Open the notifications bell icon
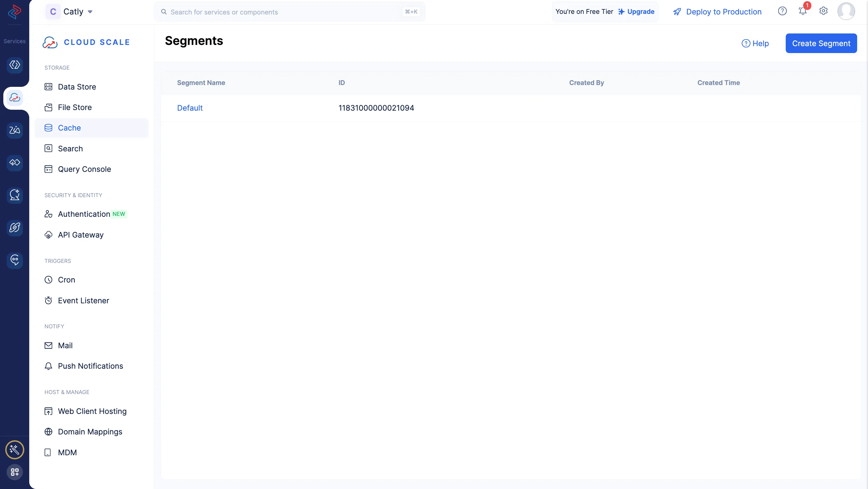This screenshot has height=489, width=868. [x=803, y=11]
